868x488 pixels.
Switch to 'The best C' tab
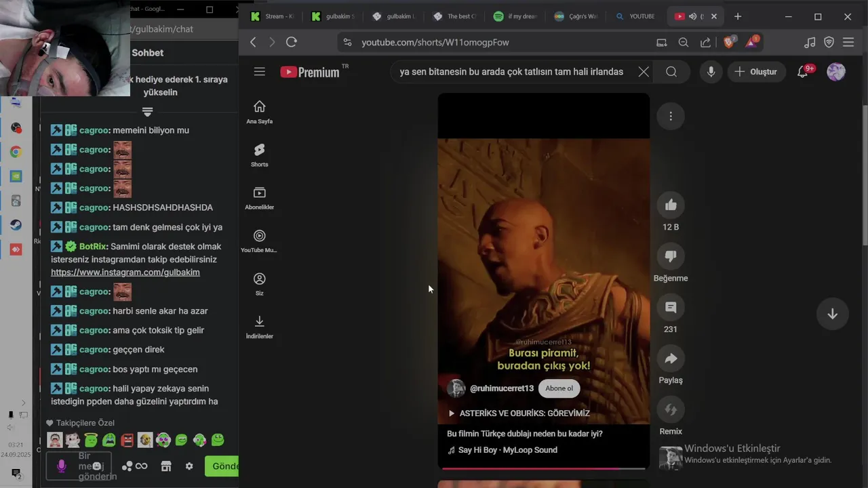point(454,16)
